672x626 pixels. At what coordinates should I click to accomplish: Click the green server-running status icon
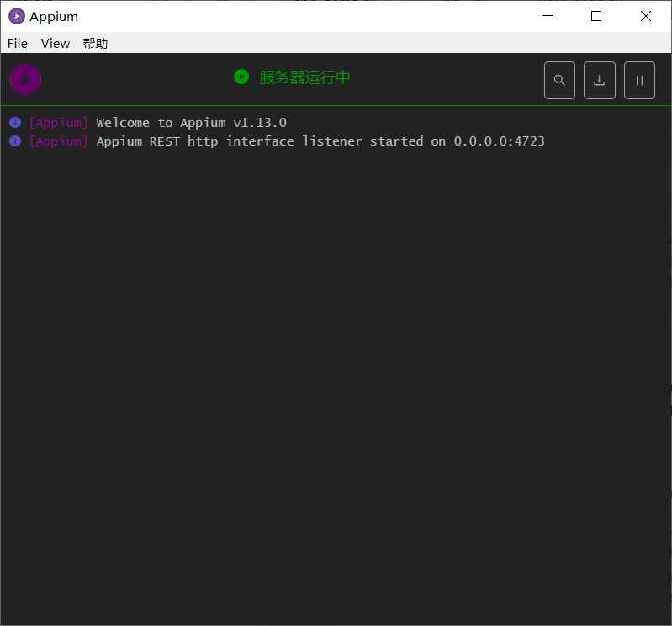click(241, 77)
